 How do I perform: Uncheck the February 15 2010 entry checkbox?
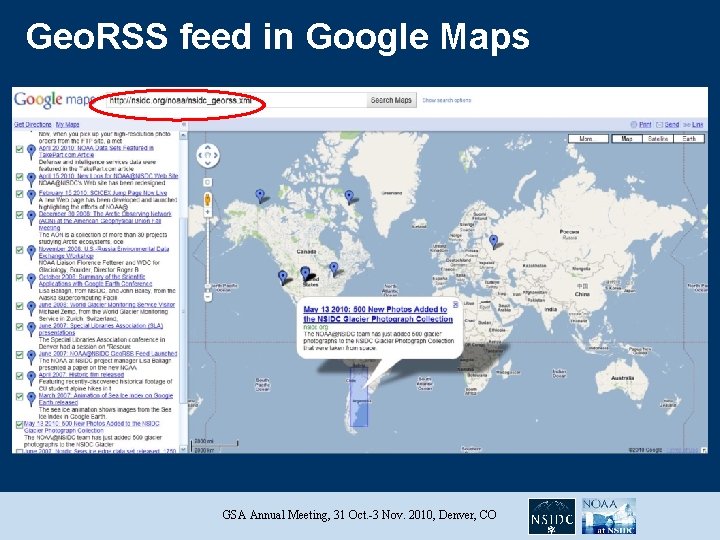(19, 194)
